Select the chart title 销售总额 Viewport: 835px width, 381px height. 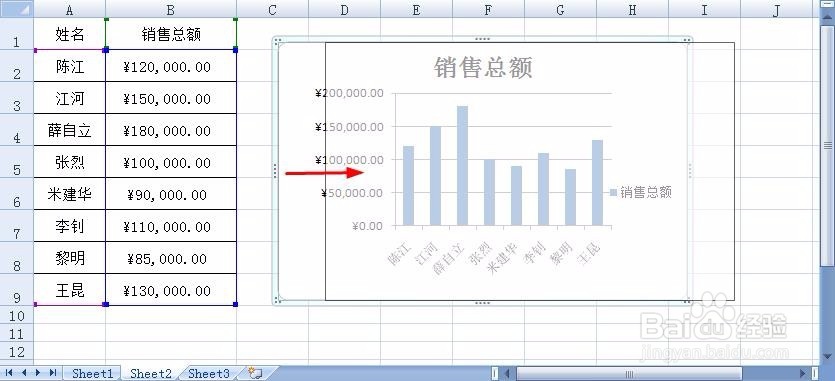pyautogui.click(x=484, y=68)
